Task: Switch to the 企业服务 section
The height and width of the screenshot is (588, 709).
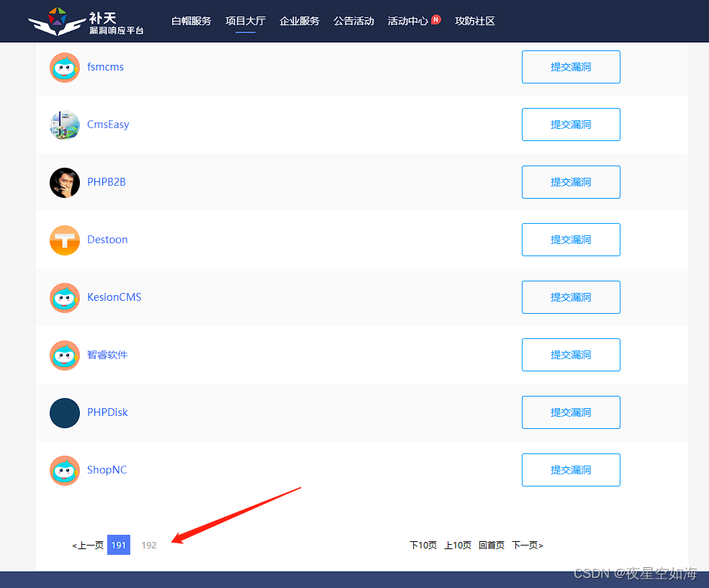Action: click(299, 21)
